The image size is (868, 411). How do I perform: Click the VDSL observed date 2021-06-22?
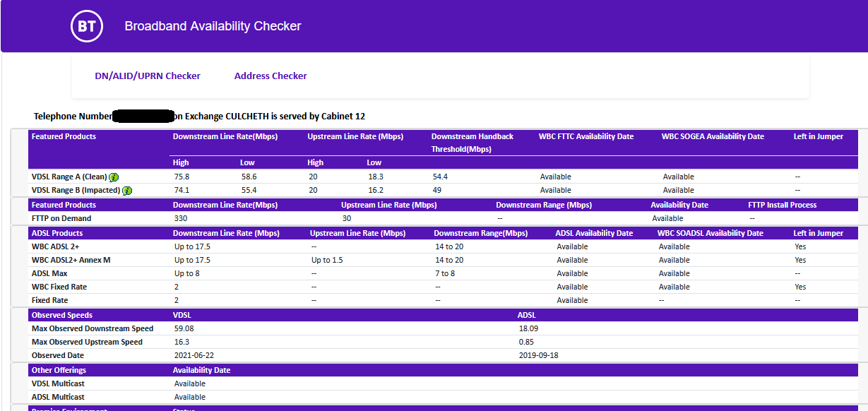pyautogui.click(x=194, y=355)
